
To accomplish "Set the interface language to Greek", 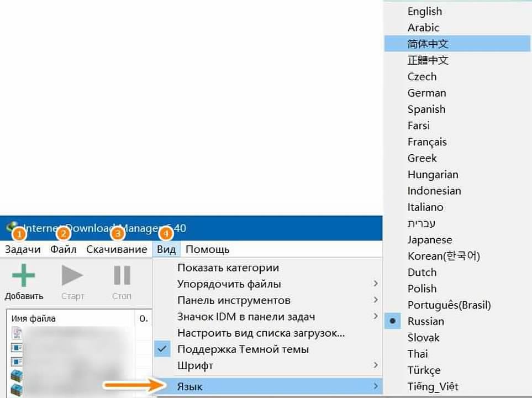I will pyautogui.click(x=457, y=158).
